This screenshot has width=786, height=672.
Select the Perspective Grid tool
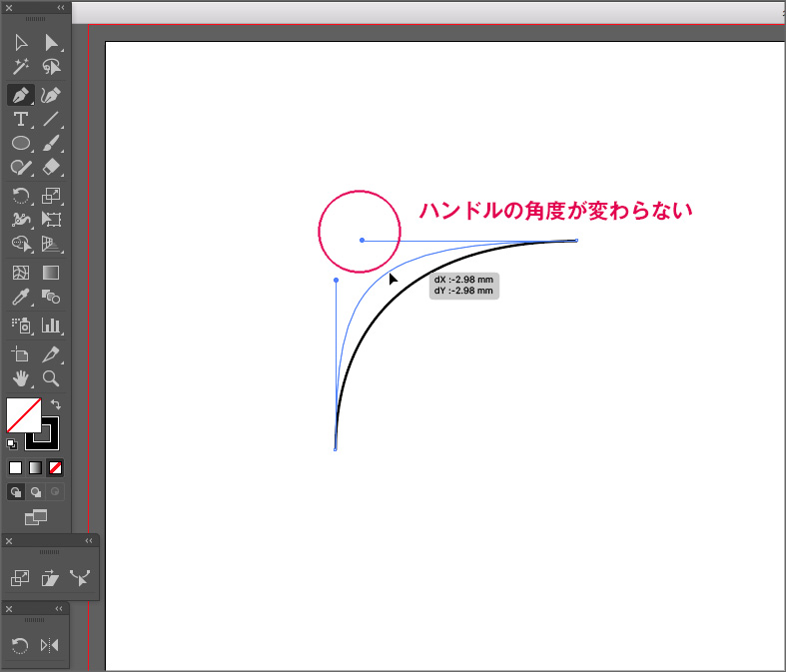51,244
